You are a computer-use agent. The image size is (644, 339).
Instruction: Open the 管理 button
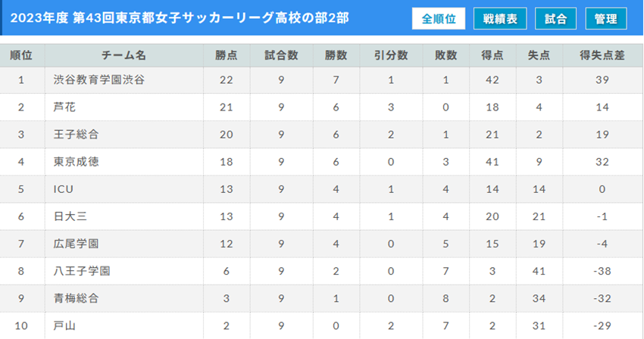point(606,18)
